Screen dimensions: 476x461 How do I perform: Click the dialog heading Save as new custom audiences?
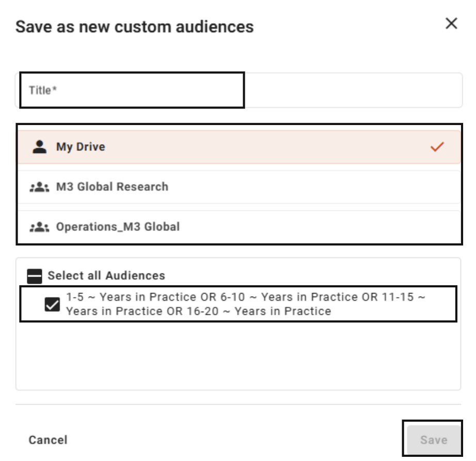[x=134, y=27]
